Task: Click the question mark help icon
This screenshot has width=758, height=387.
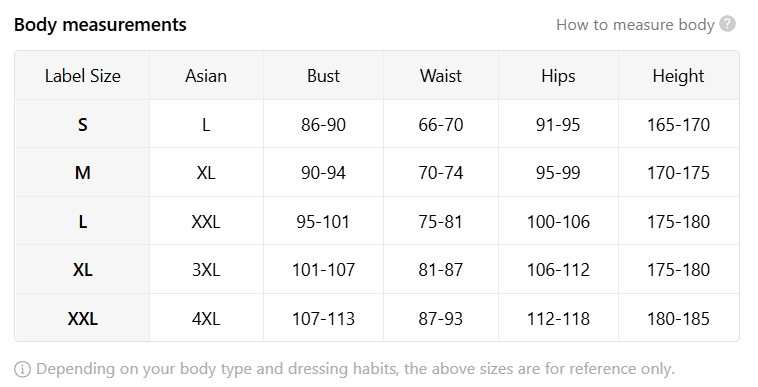Action: tap(727, 24)
